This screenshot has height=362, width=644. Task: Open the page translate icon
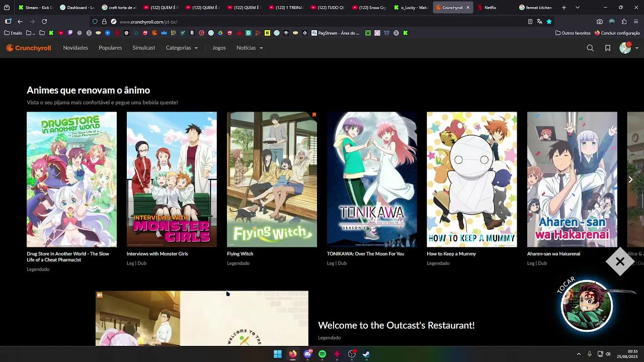[x=539, y=22]
